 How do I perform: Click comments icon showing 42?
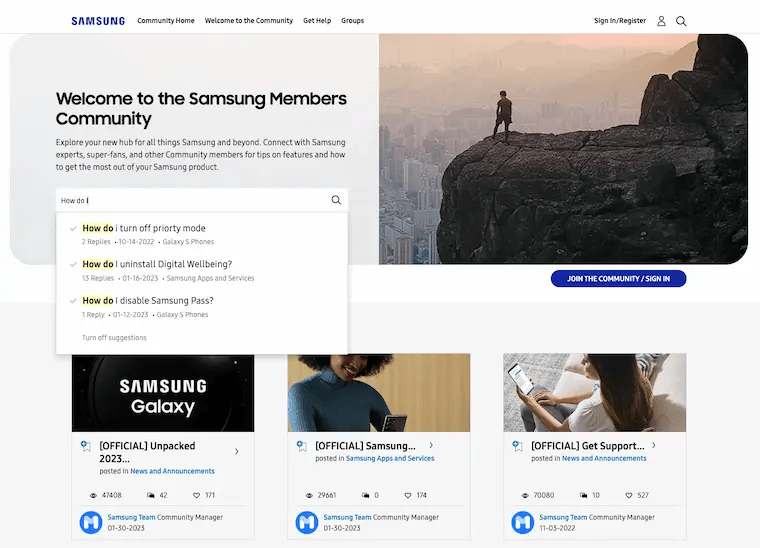151,495
